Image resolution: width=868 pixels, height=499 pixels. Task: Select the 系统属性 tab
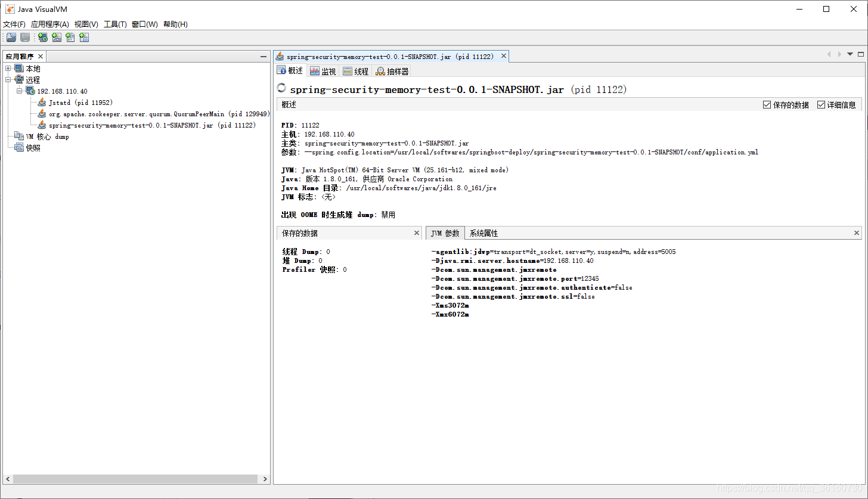483,233
